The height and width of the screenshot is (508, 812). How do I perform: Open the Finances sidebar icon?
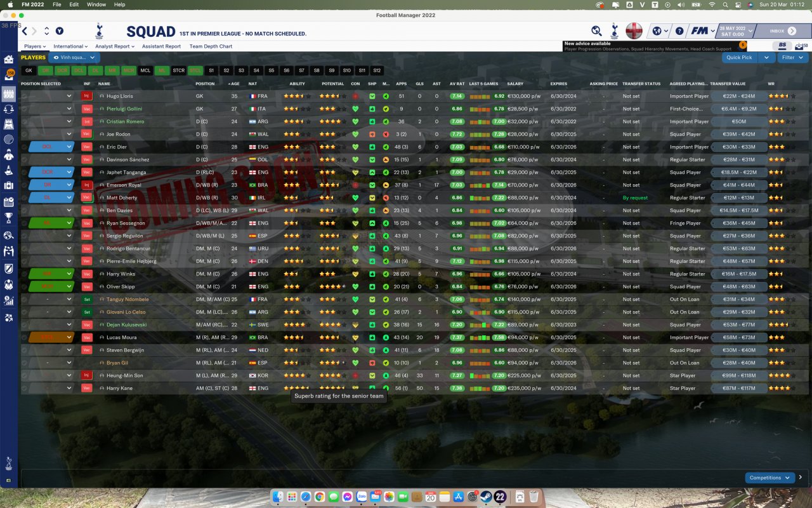(x=9, y=301)
